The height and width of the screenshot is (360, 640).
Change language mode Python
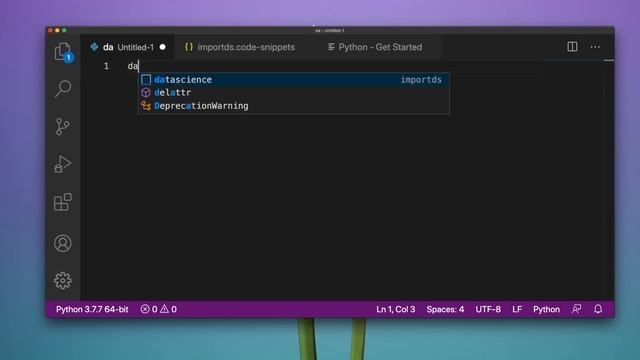coord(546,309)
